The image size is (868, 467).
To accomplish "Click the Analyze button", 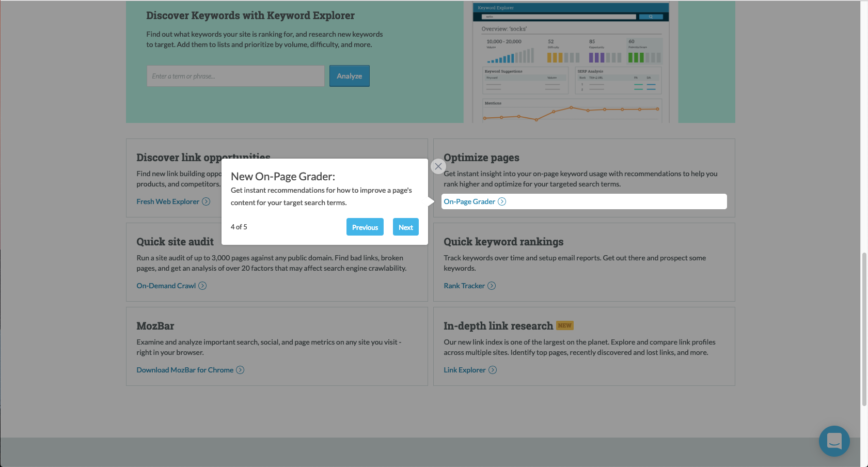I will click(349, 76).
